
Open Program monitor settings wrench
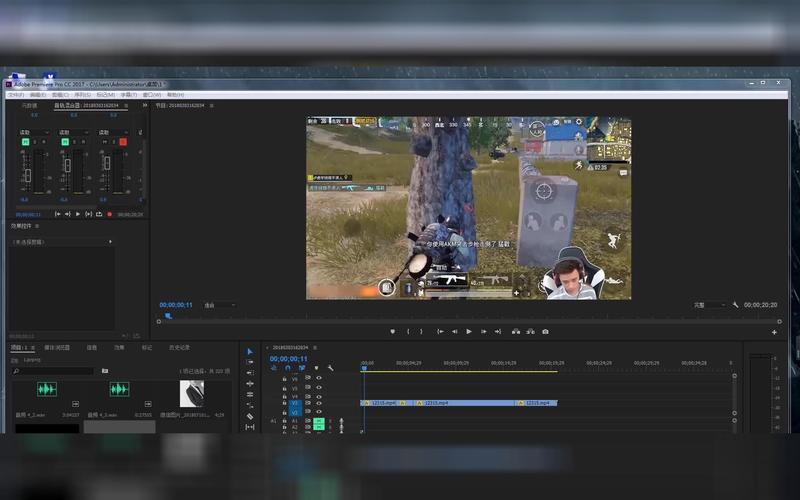point(735,305)
